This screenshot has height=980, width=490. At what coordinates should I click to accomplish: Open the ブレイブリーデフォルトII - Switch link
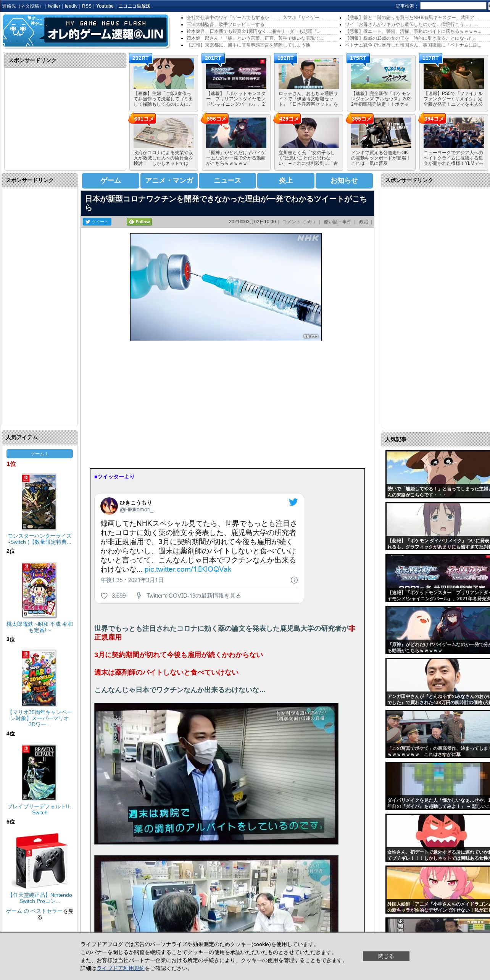click(x=40, y=809)
